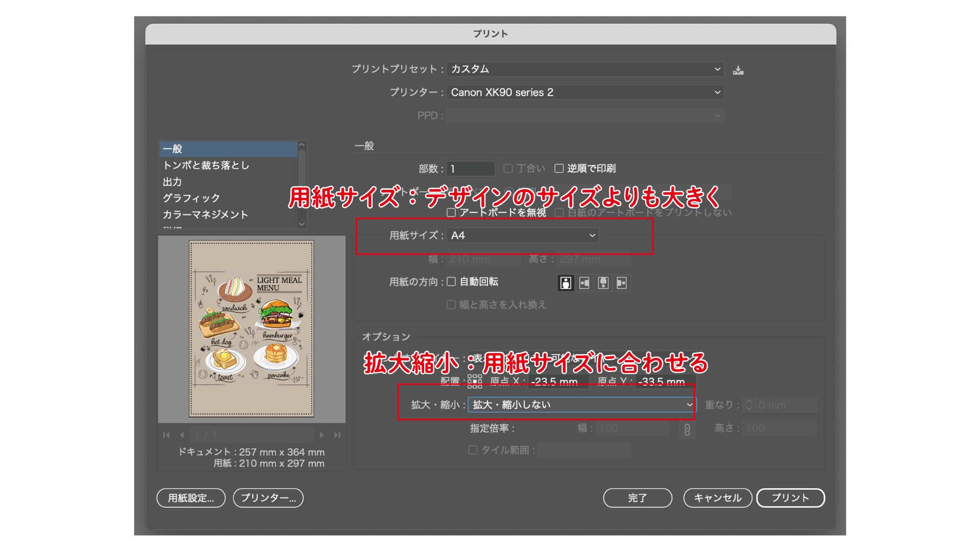
Task: Click the next page arrow under the preview
Action: pos(322,435)
